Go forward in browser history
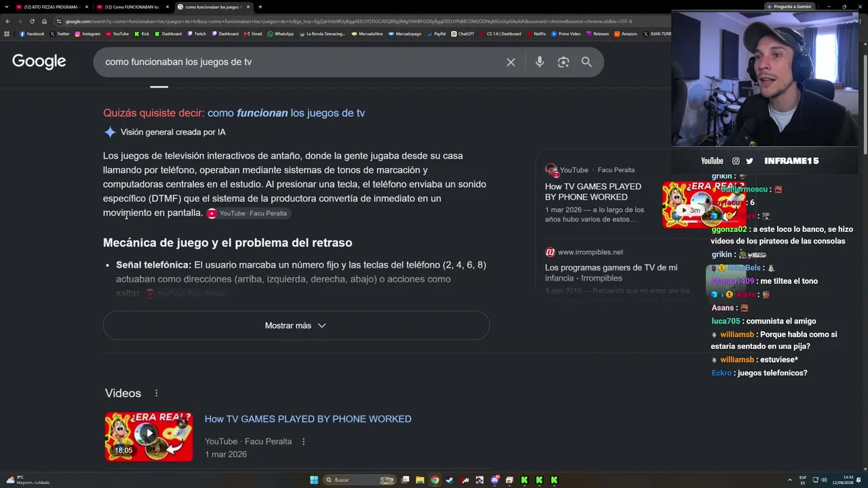The image size is (868, 488). (20, 21)
